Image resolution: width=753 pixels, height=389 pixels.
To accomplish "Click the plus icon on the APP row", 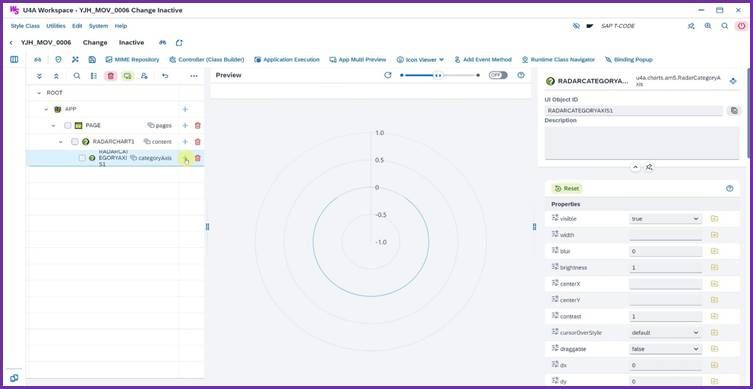I will [185, 109].
